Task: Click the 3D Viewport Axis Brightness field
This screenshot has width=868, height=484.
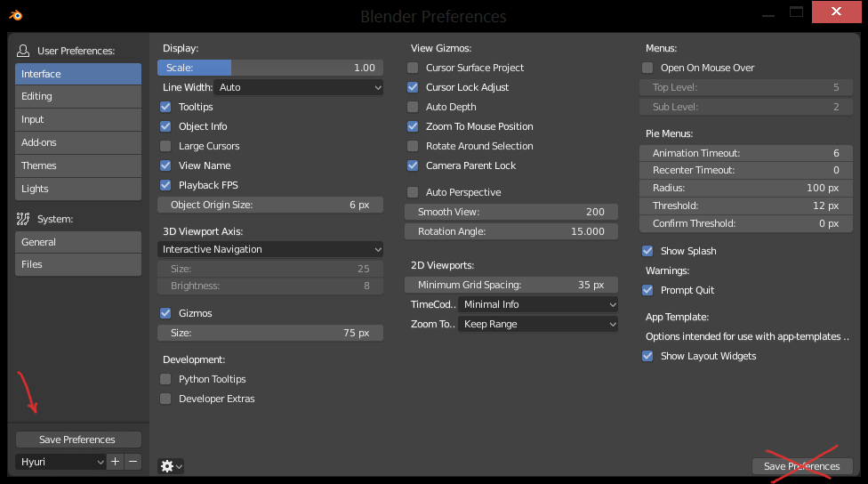Action: pos(270,286)
